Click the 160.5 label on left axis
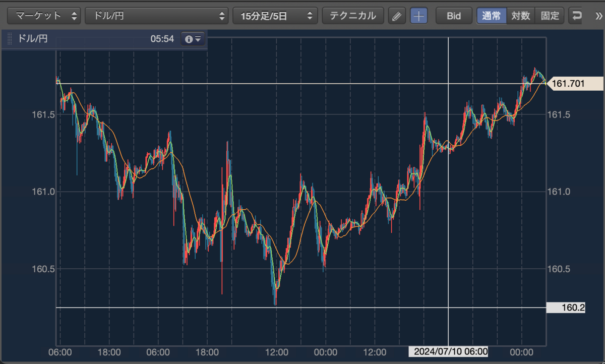 (43, 269)
